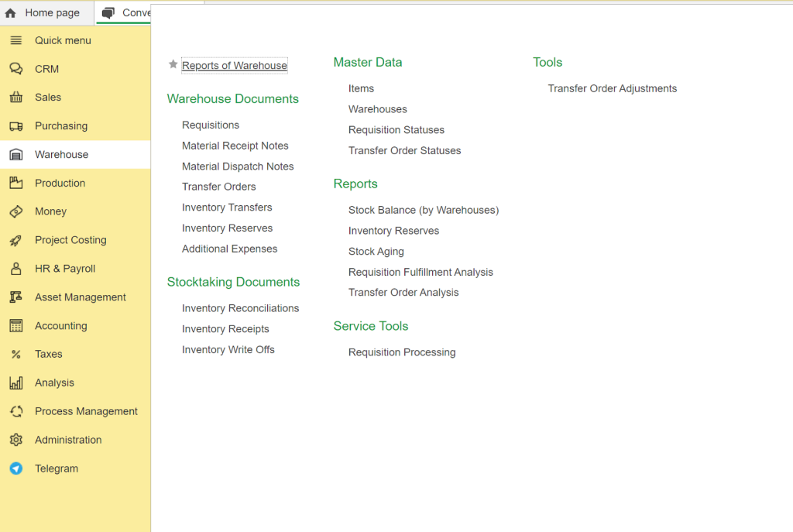This screenshot has width=793, height=532.
Task: Click the Accounting calculator icon
Action: pyautogui.click(x=16, y=326)
